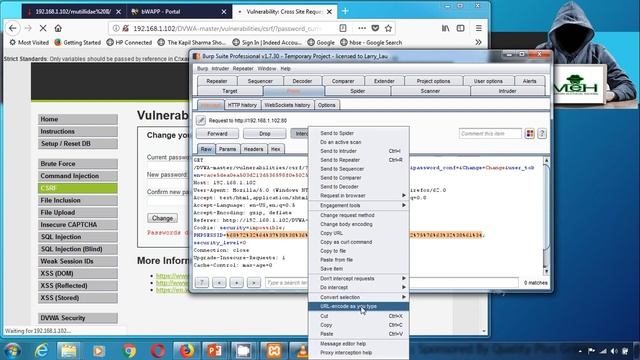This screenshot has height=360, width=640.
Task: Expand Don't intercept requests submenu
Action: pyautogui.click(x=358, y=278)
